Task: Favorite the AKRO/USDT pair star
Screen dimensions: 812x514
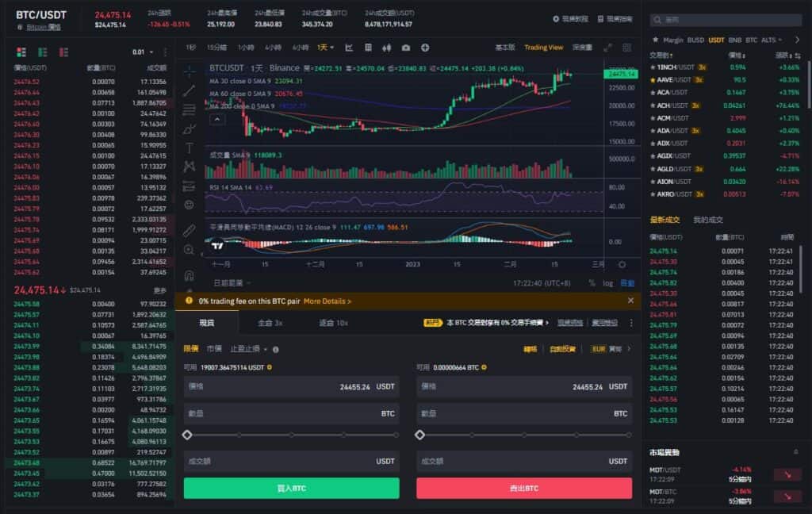Action: pos(653,194)
